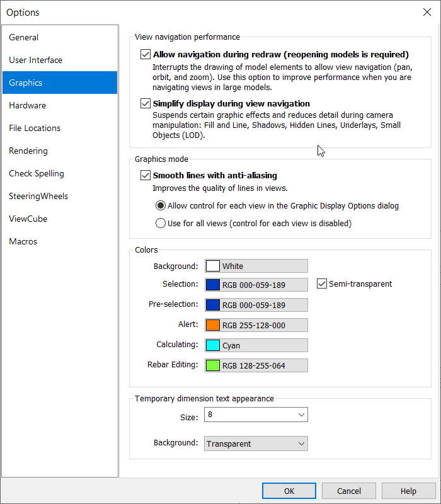Expand the Transparent background dropdown
The image size is (441, 504).
pos(256,444)
